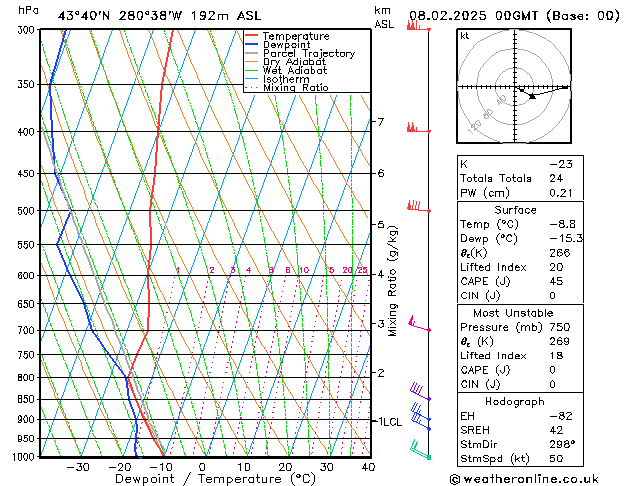Click the date header '08.02.2025 00GMT (Base: 00)'
This screenshot has width=629, height=486.
pyautogui.click(x=514, y=16)
